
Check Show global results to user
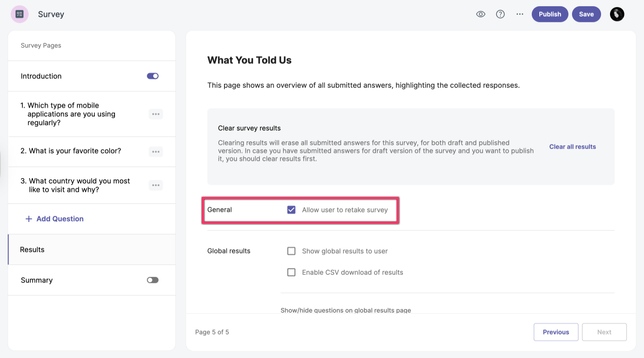292,251
